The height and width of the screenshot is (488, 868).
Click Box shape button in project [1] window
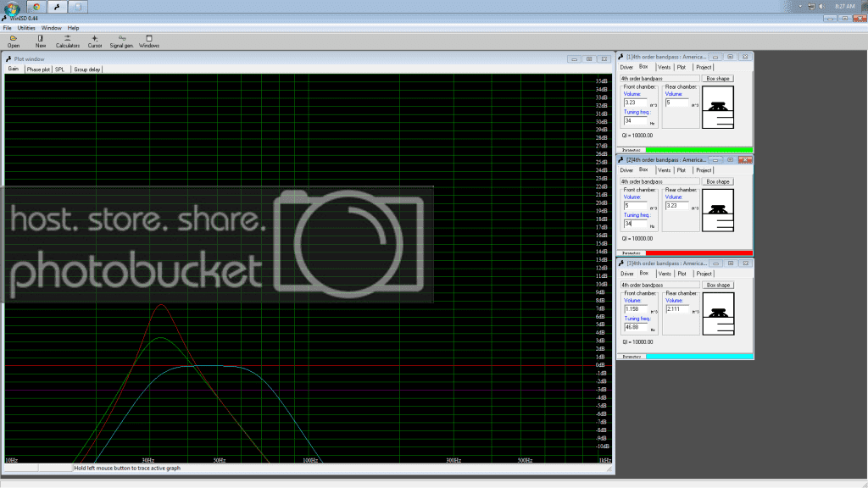coord(718,79)
